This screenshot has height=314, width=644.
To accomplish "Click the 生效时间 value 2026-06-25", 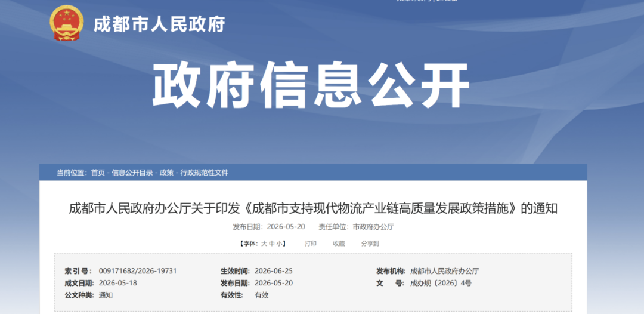I will (x=274, y=271).
